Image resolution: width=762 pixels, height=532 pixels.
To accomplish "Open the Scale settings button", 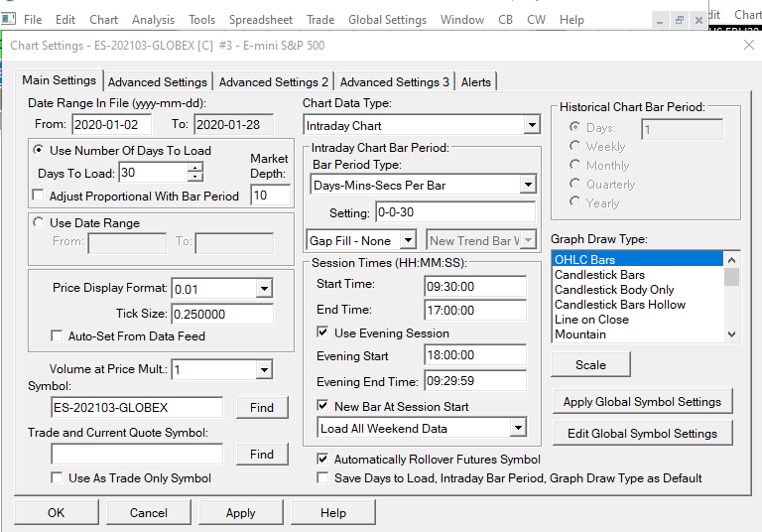I will pyautogui.click(x=590, y=364).
